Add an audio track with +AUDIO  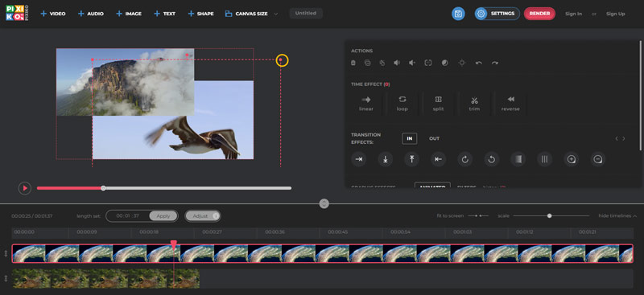pyautogui.click(x=90, y=14)
